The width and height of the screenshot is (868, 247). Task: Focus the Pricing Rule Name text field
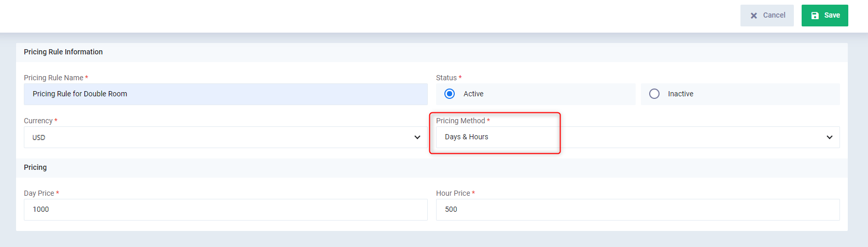[226, 94]
